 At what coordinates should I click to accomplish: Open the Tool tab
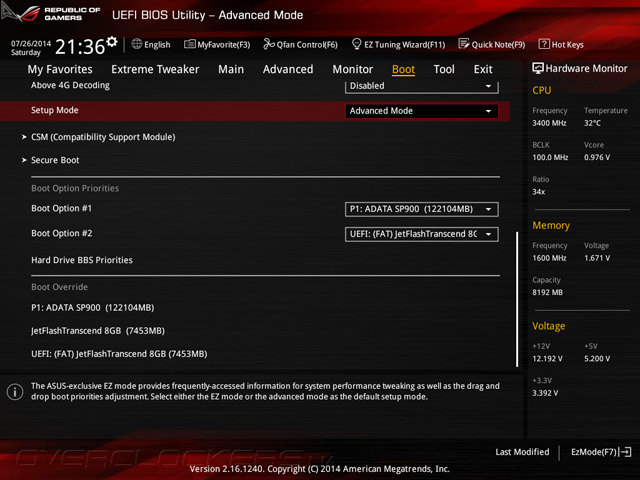[x=444, y=69]
